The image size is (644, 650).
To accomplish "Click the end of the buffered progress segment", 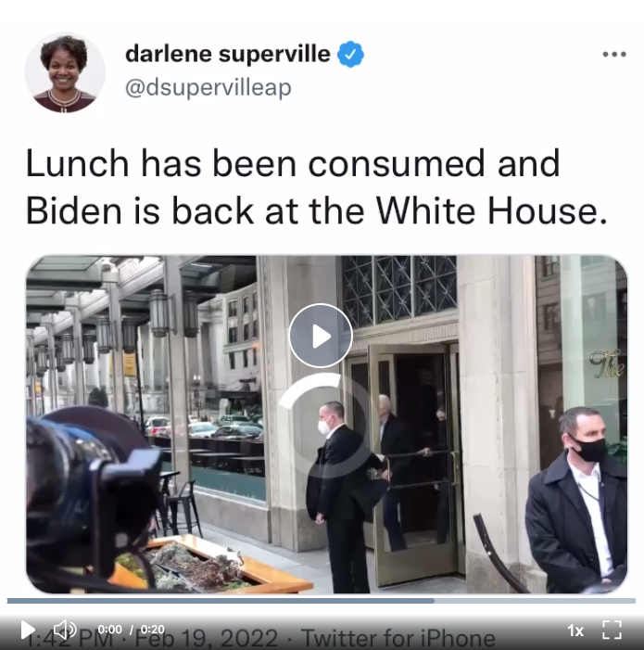I will pos(433,601).
